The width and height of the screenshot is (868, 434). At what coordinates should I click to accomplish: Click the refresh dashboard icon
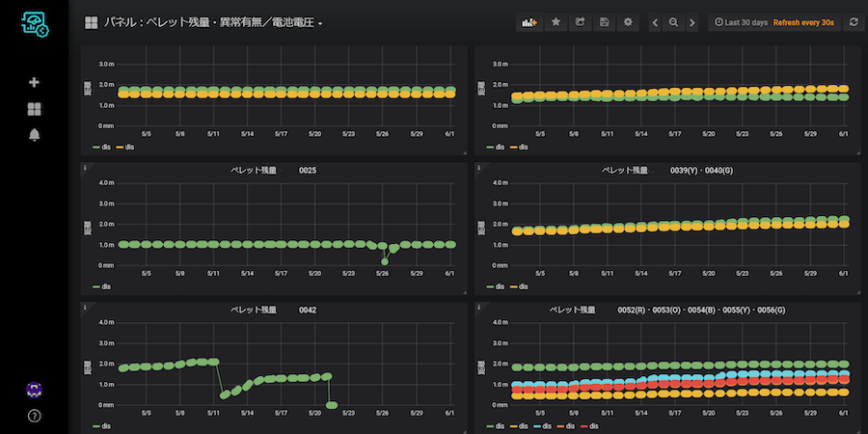click(854, 22)
